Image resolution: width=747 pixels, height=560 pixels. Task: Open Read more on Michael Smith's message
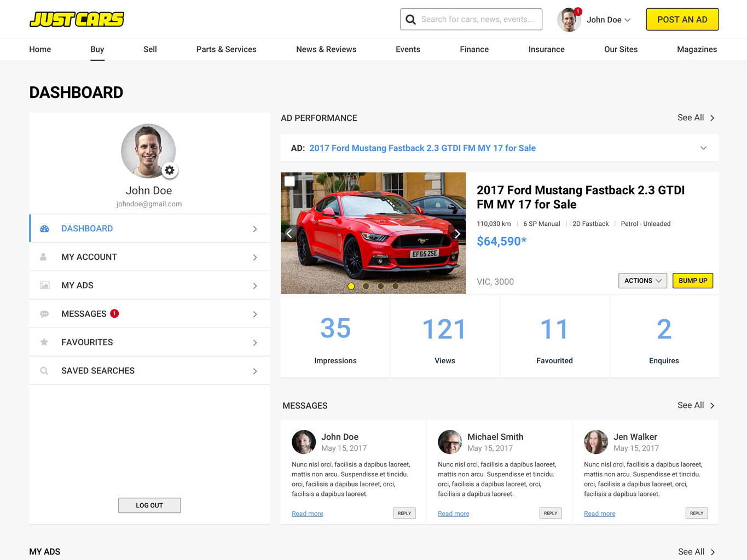pos(454,514)
